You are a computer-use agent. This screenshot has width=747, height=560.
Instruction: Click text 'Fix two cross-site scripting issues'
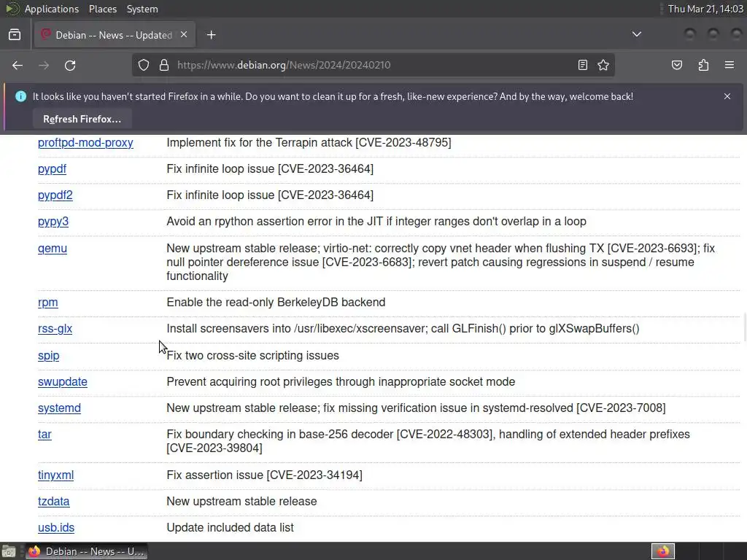point(252,356)
